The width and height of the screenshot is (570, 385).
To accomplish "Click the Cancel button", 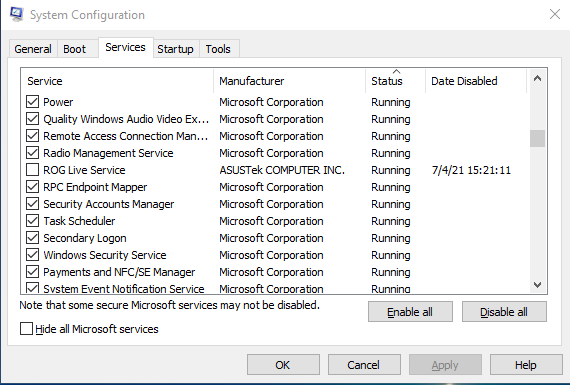I will [x=364, y=365].
